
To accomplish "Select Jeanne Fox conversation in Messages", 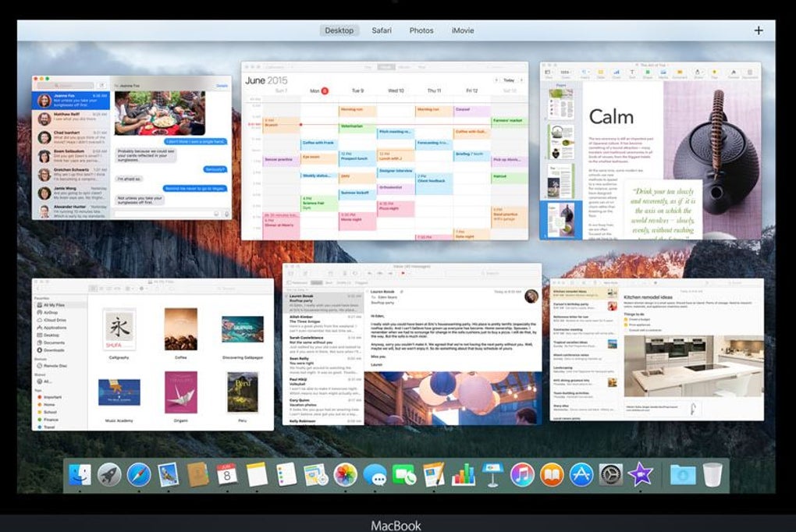I will point(71,100).
